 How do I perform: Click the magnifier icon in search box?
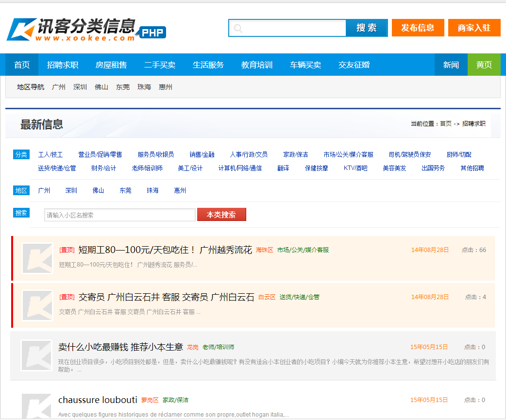[x=238, y=28]
